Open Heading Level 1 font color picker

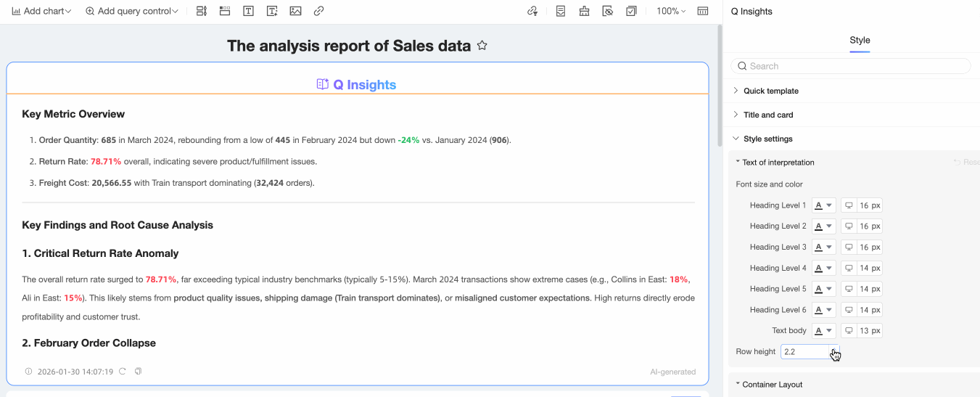coord(823,205)
